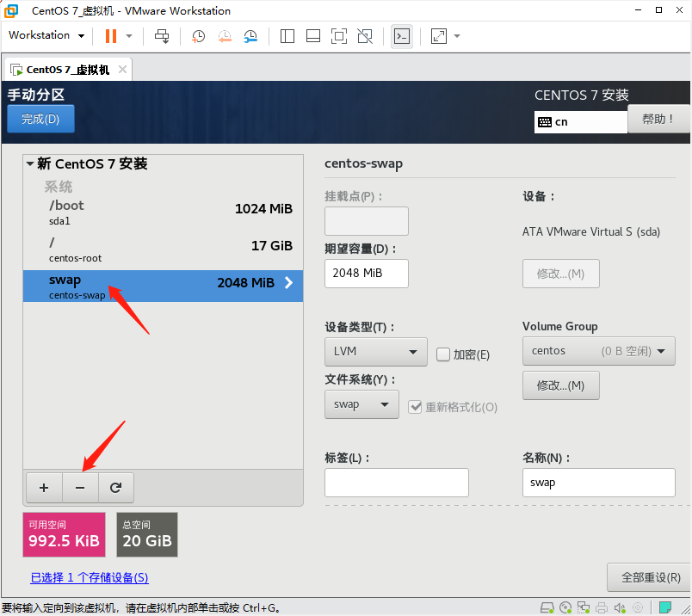Click the USB controller status icon
This screenshot has height=616, width=692.
point(638,607)
